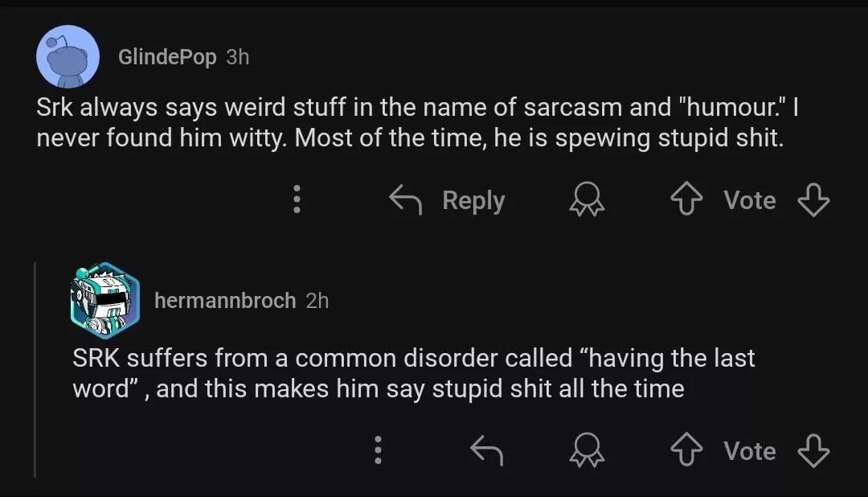Award hermannbroch's reply

point(587,451)
